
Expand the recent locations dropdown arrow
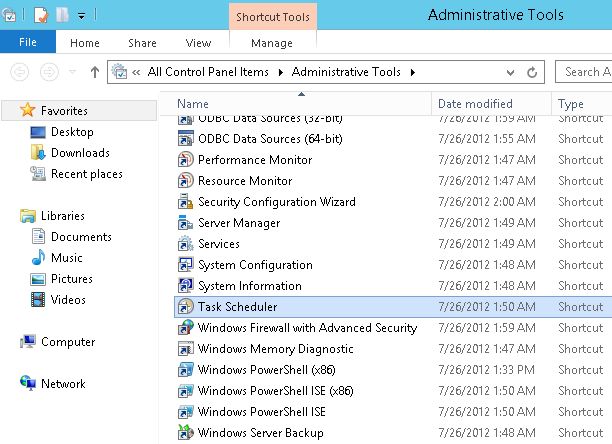point(70,72)
